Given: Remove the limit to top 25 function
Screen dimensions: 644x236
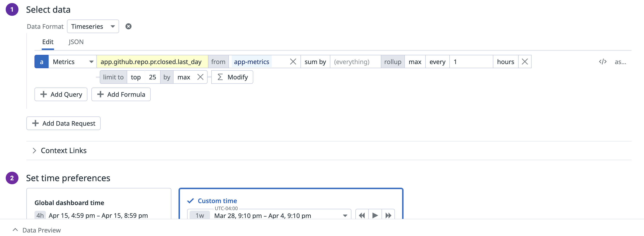Looking at the screenshot, I should point(200,77).
